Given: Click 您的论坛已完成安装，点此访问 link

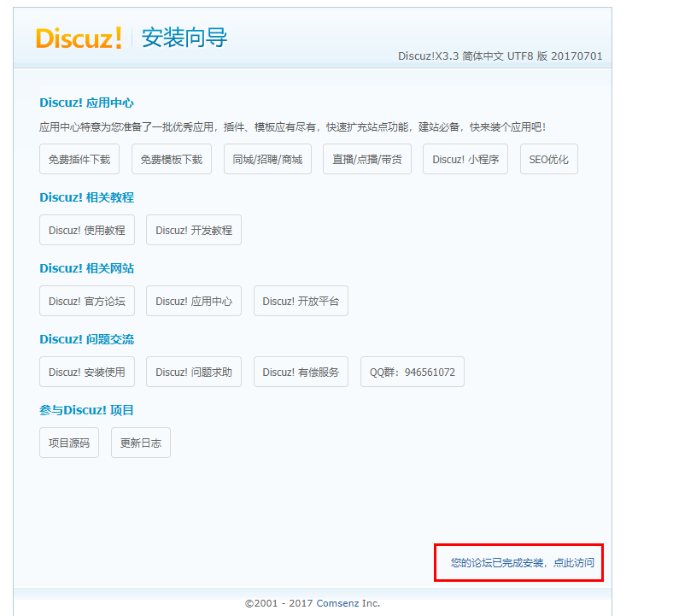Looking at the screenshot, I should [522, 563].
